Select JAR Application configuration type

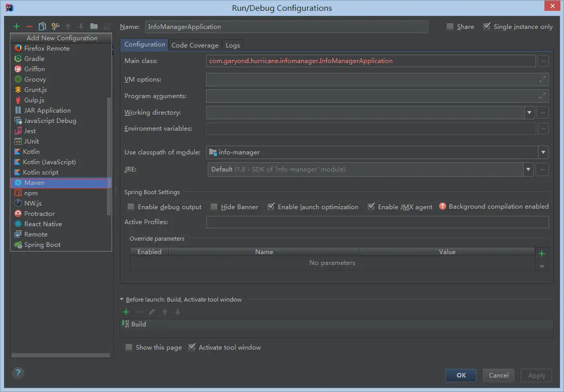tap(59, 111)
